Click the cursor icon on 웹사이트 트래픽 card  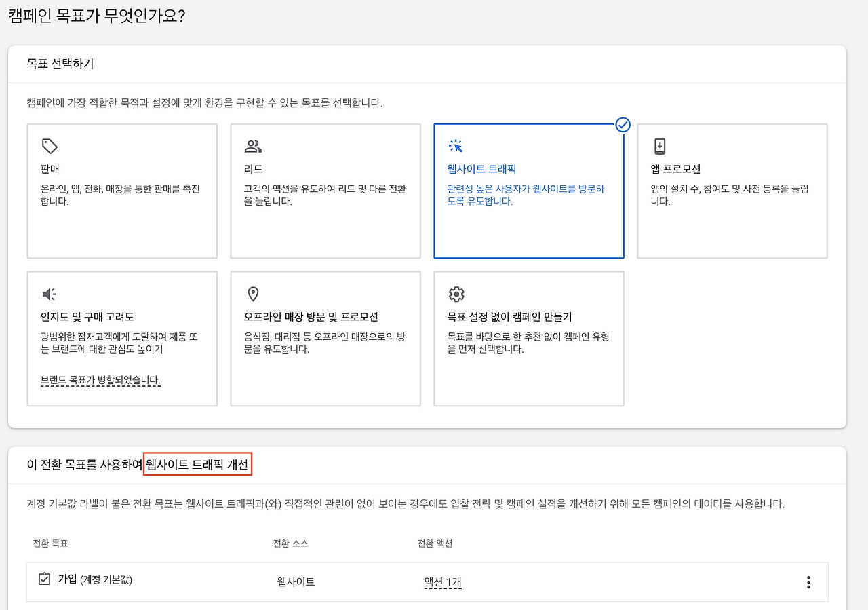point(456,145)
